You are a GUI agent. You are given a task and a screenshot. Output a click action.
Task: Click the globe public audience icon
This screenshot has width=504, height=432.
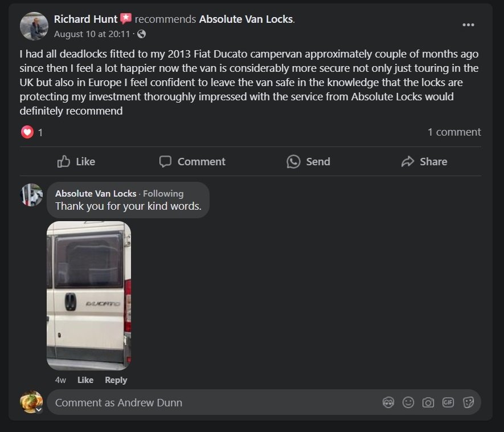141,34
